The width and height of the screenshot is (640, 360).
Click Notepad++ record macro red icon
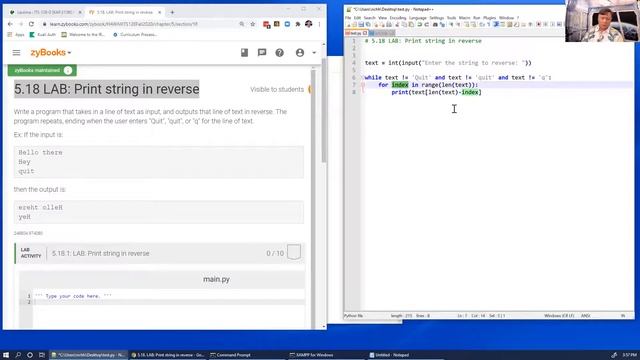(538, 25)
